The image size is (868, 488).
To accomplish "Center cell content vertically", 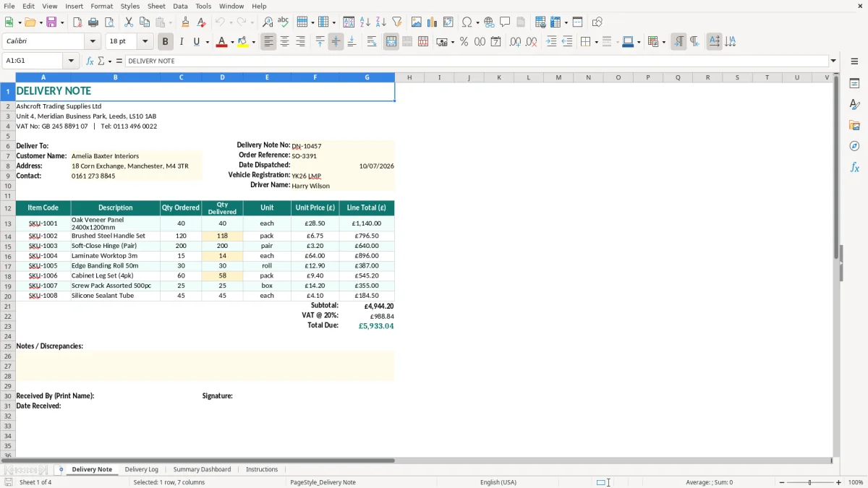I will (336, 42).
